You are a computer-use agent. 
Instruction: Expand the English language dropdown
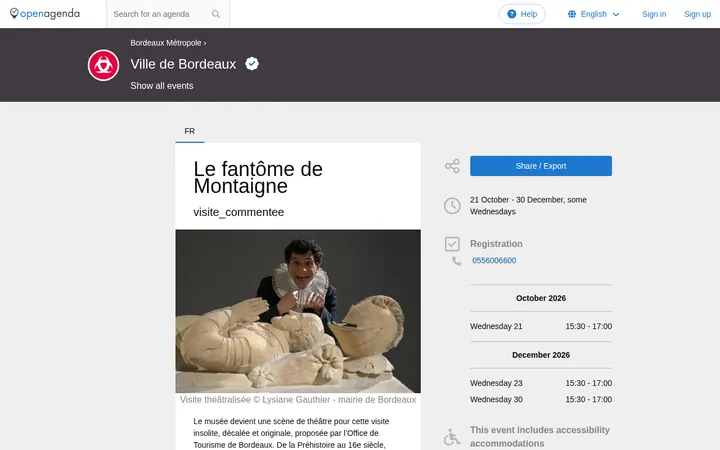click(594, 14)
